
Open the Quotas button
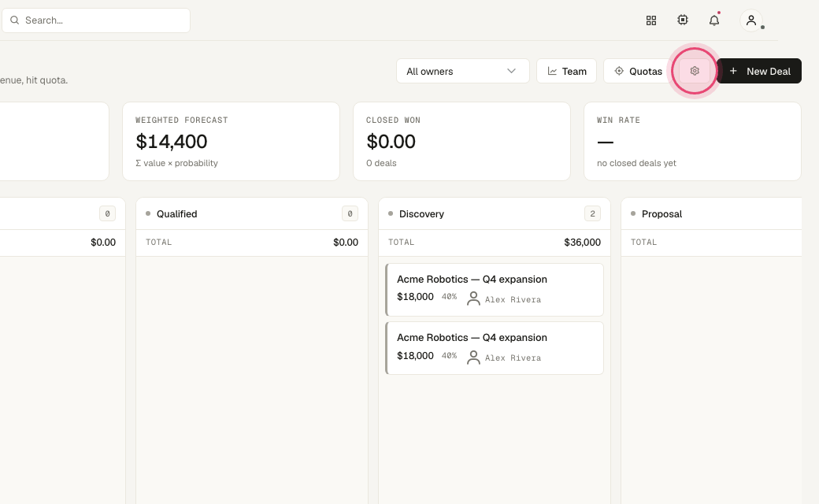tap(638, 71)
